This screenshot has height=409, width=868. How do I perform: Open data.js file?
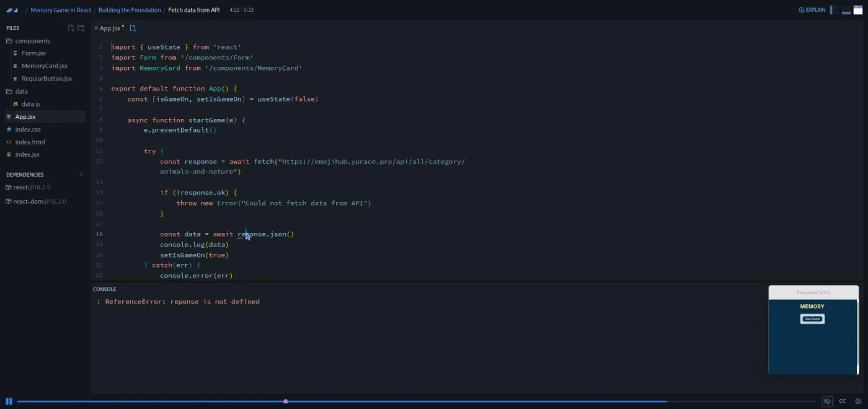(30, 104)
